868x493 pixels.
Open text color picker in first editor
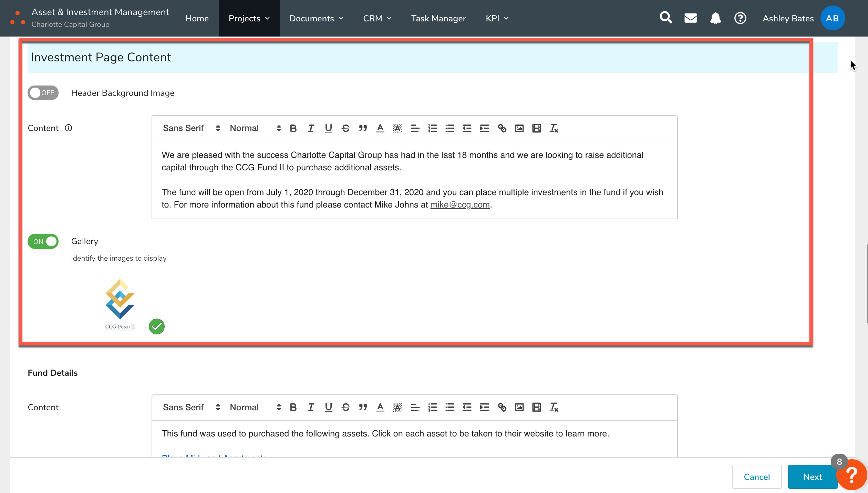point(380,128)
